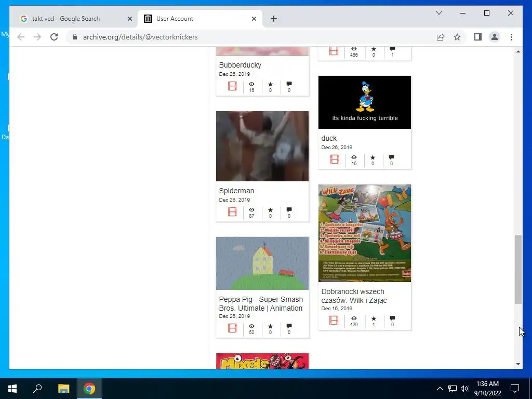Click the address bar URL
The width and height of the screenshot is (532, 399).
pos(140,37)
